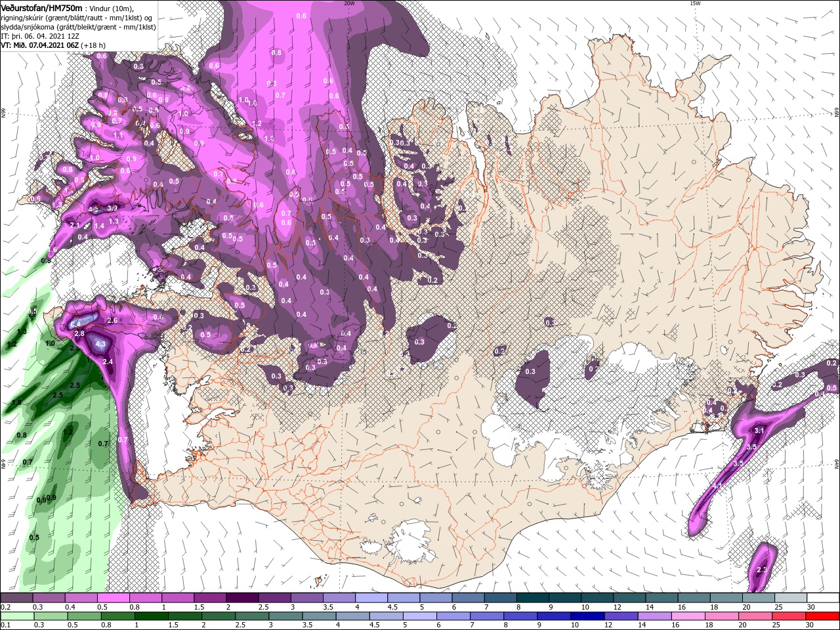This screenshot has height=630, width=840.
Task: Click the 3.1 precipitation value southeast of Iceland
Action: coord(760,430)
